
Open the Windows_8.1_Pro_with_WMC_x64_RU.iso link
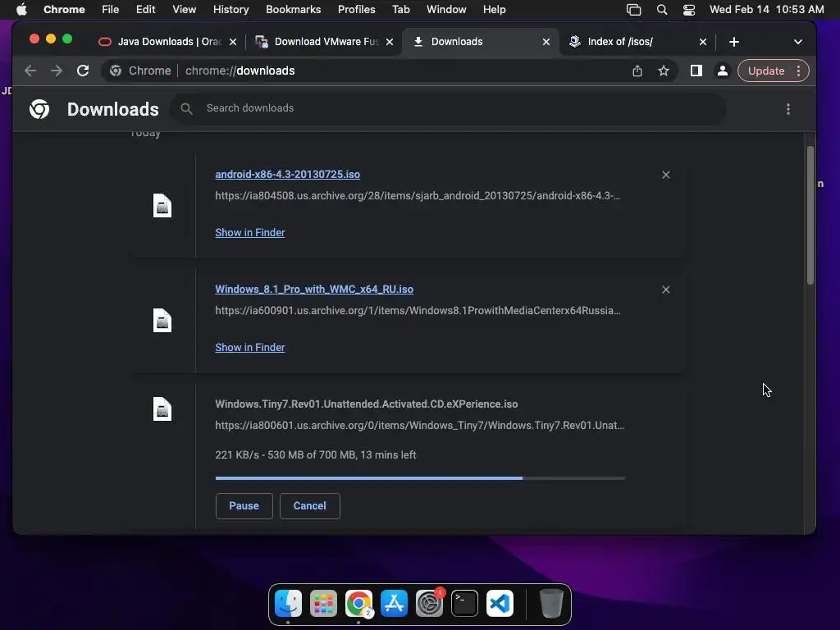tap(314, 290)
